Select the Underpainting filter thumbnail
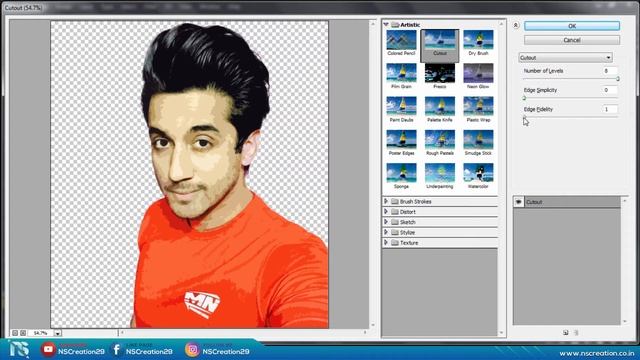 coord(440,176)
